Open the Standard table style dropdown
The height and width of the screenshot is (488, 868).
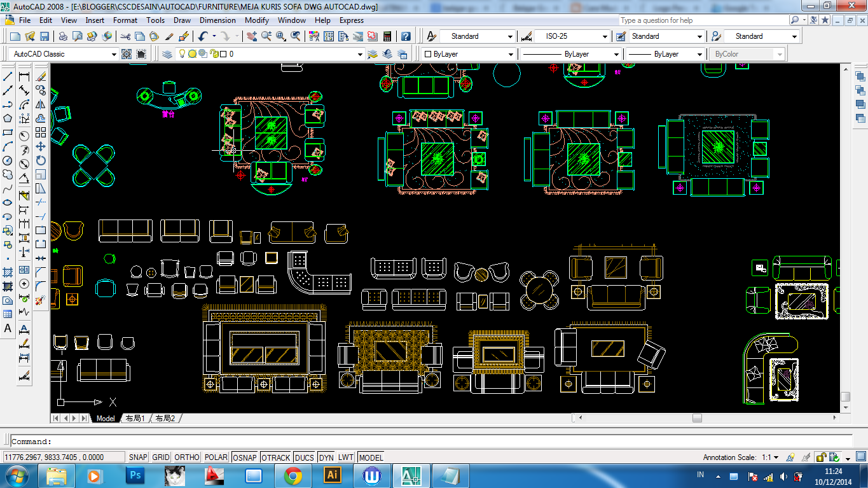pyautogui.click(x=699, y=36)
